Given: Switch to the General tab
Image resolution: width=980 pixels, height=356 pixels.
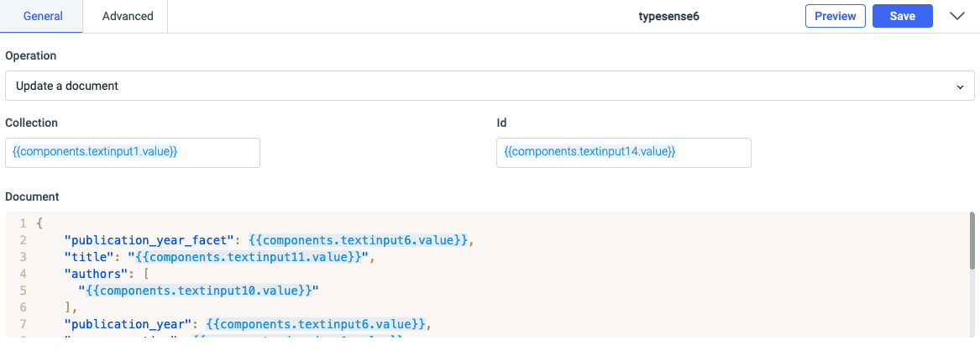Looking at the screenshot, I should click(43, 16).
